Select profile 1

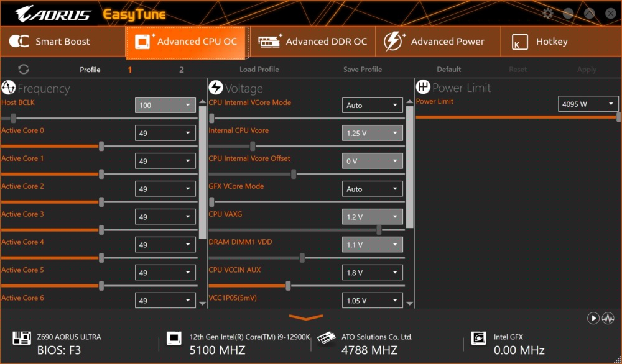pos(130,70)
